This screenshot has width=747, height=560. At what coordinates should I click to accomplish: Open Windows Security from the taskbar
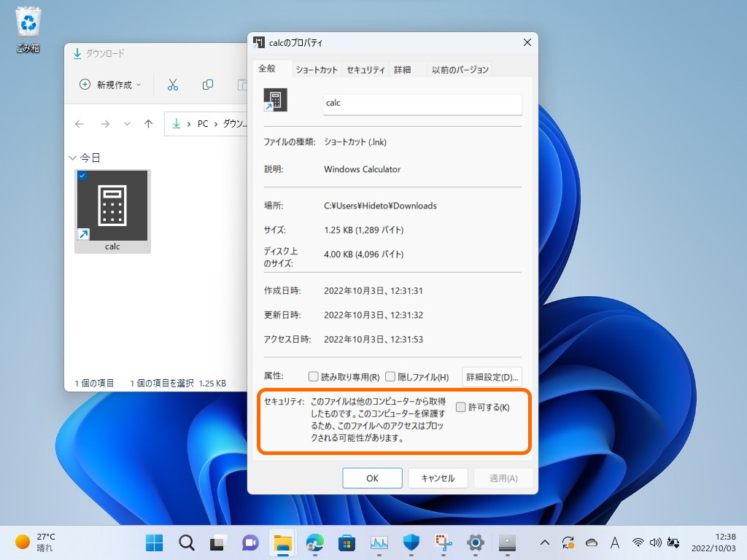pos(411,542)
